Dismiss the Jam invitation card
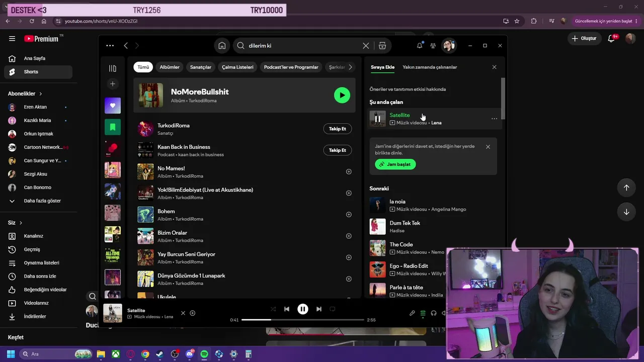 pyautogui.click(x=488, y=147)
